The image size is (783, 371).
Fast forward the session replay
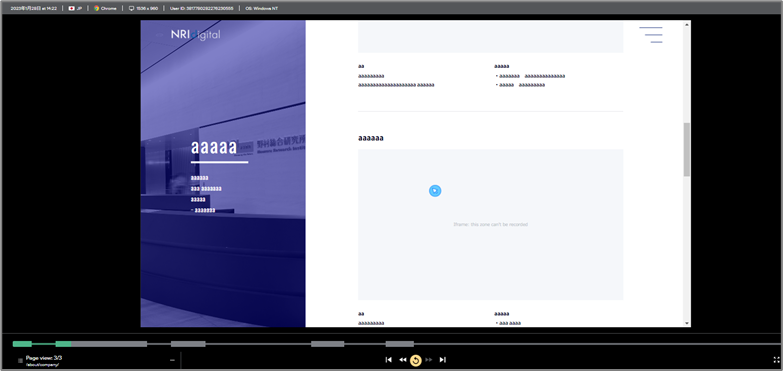click(x=428, y=360)
